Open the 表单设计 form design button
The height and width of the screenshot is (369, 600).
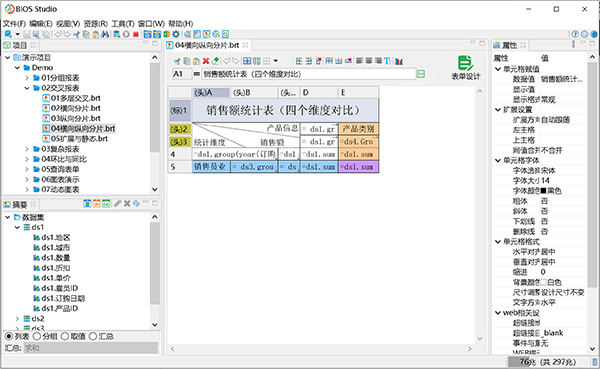click(465, 67)
